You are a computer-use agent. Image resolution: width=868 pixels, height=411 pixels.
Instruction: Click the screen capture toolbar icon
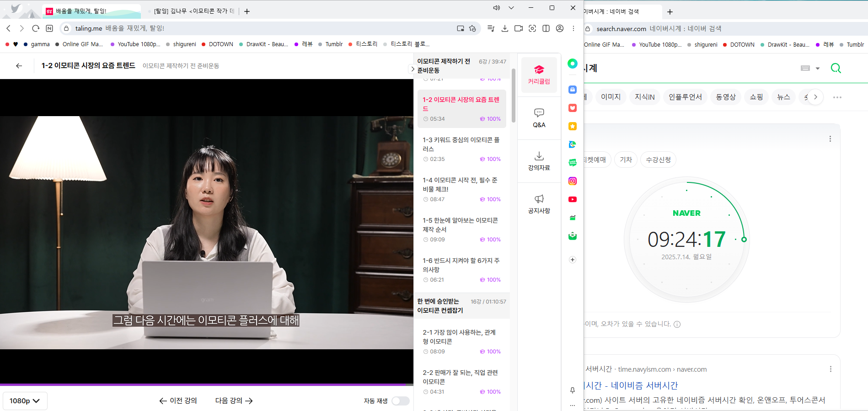pyautogui.click(x=532, y=28)
